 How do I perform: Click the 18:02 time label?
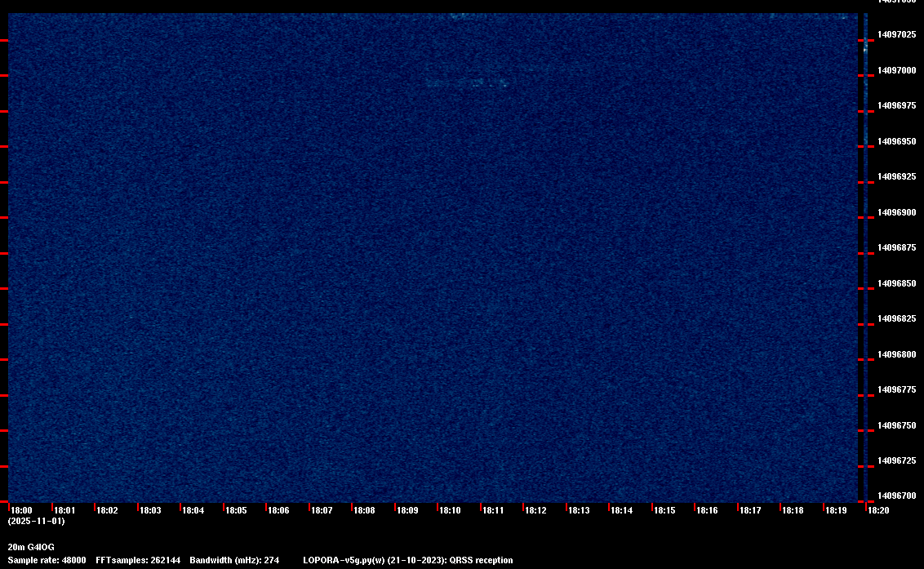(107, 510)
